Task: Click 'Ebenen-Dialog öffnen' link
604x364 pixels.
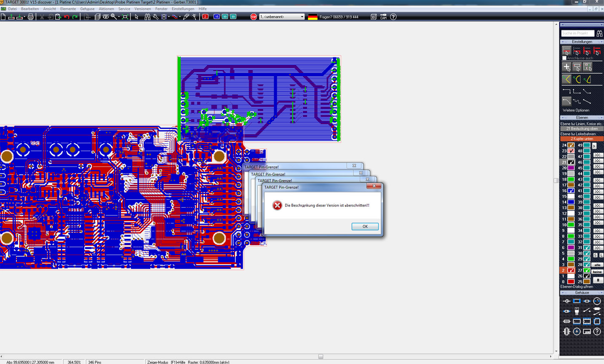Action: [x=577, y=286]
